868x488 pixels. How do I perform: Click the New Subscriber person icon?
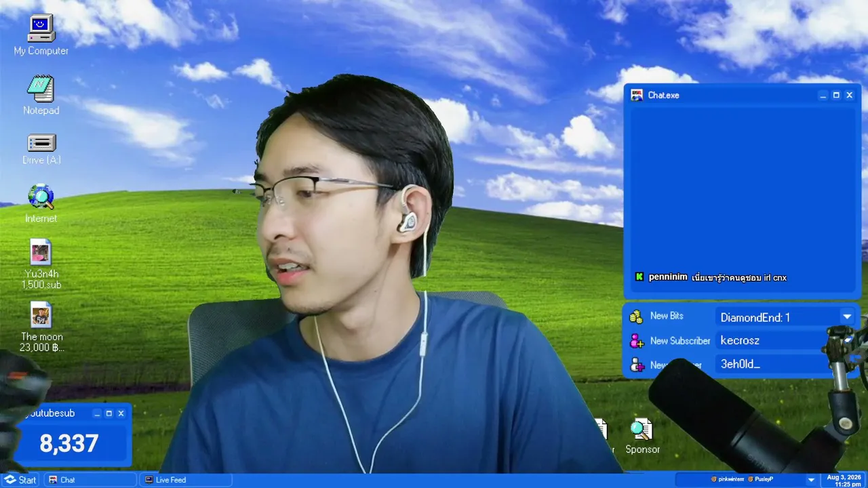[x=637, y=341]
